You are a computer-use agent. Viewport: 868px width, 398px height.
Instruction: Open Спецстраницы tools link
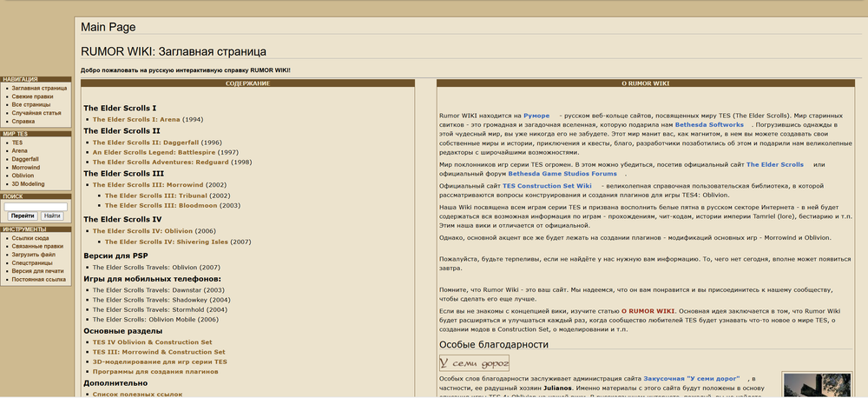click(x=32, y=263)
